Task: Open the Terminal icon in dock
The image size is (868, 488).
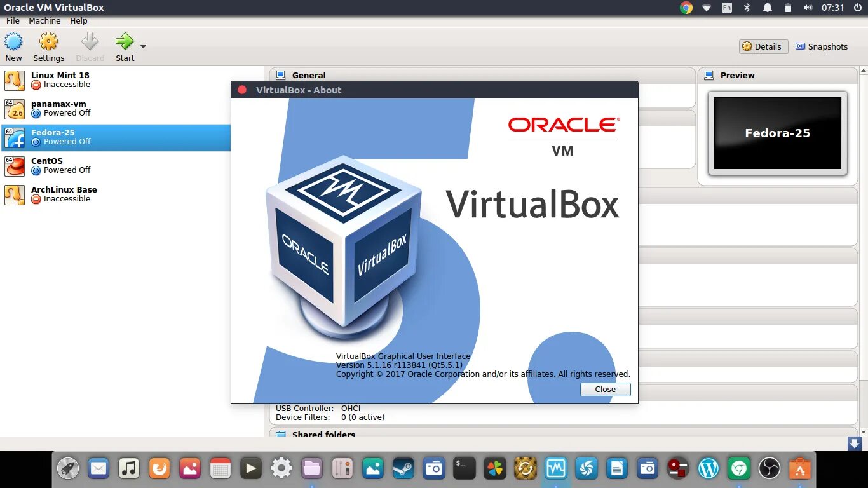Action: pos(465,469)
